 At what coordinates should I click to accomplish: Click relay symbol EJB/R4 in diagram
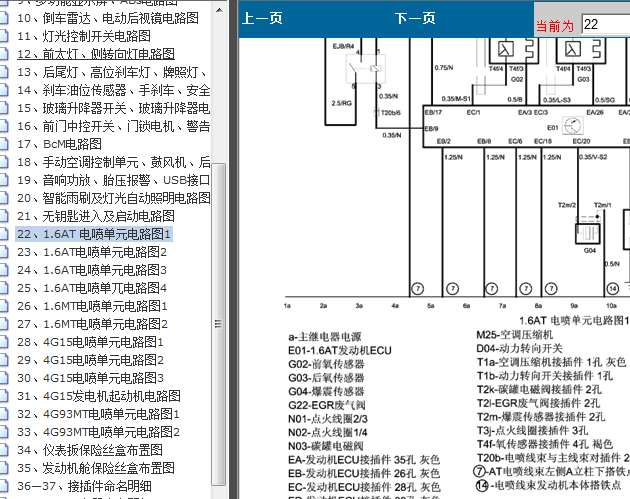point(366,69)
